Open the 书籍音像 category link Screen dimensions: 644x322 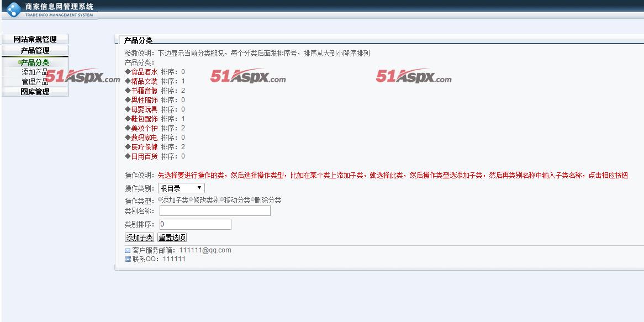(x=144, y=91)
